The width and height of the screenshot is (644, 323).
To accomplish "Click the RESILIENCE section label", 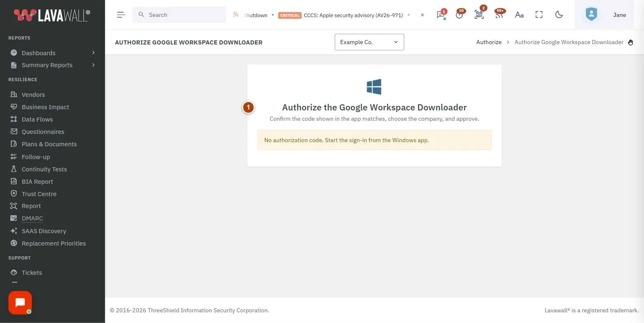I will pos(23,80).
